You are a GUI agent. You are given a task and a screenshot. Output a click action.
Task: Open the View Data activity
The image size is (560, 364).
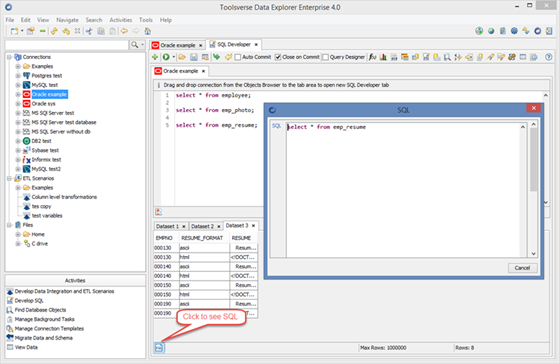[x=26, y=347]
